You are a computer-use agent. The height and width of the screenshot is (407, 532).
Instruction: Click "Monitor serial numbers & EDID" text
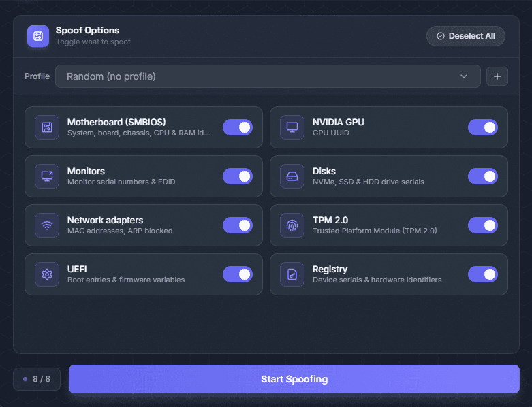pos(121,182)
